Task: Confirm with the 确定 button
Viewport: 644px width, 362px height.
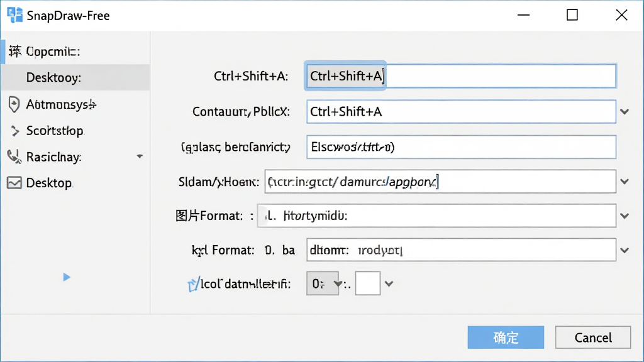Action: click(506, 337)
